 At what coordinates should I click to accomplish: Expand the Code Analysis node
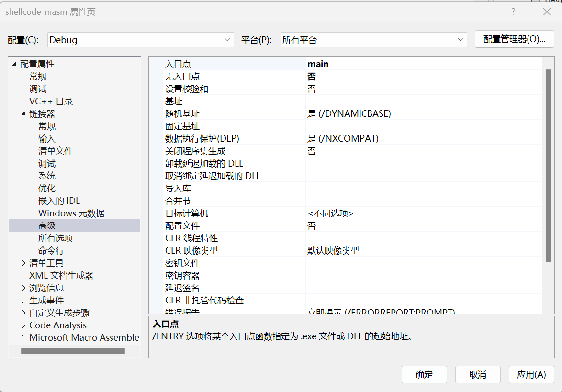[23, 325]
